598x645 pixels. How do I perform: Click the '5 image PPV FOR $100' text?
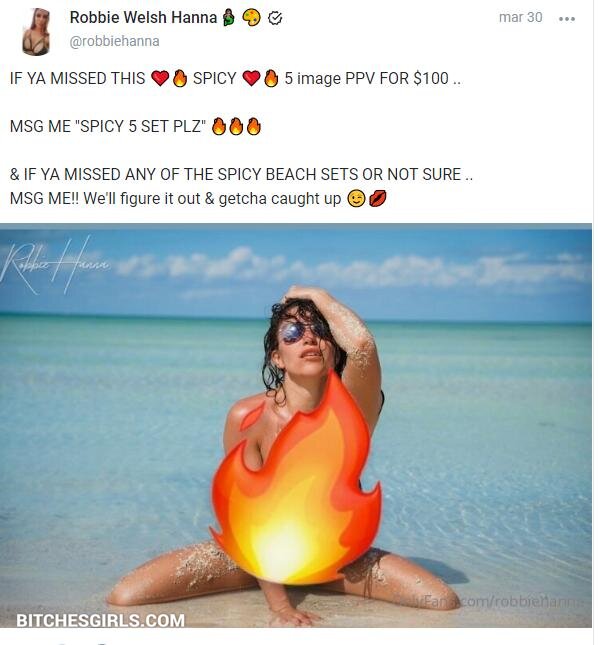click(366, 78)
